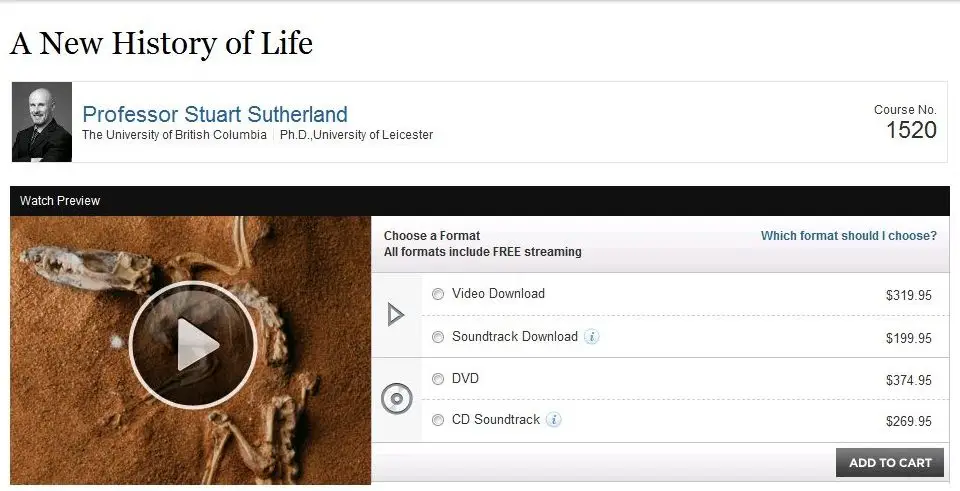Play the course preview video
This screenshot has width=960, height=491.
click(x=192, y=345)
